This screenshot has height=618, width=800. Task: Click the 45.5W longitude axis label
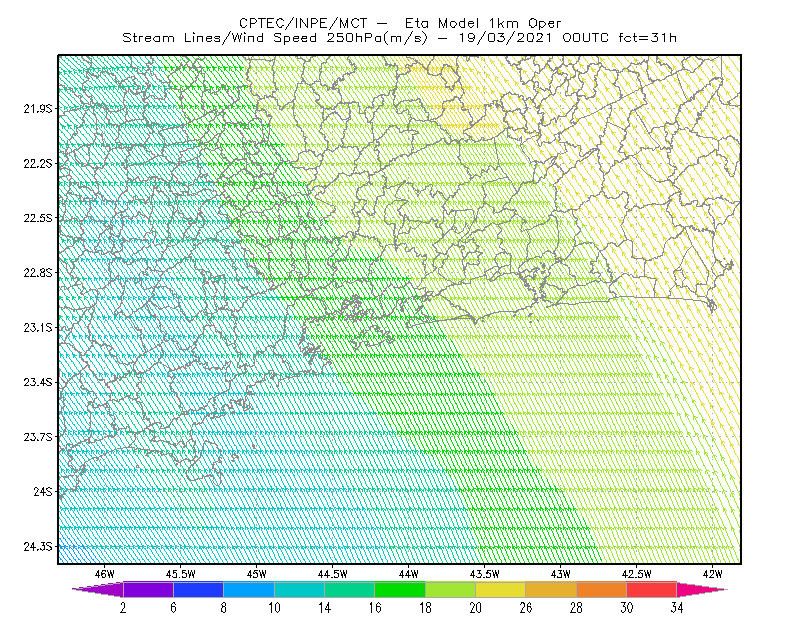181,574
